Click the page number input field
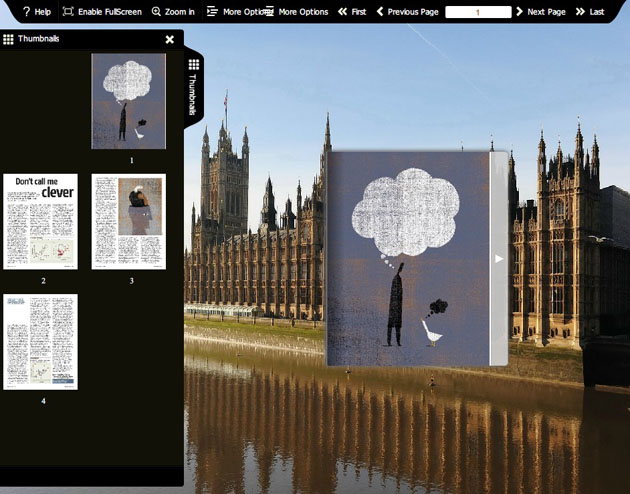630x494 pixels. pos(478,12)
